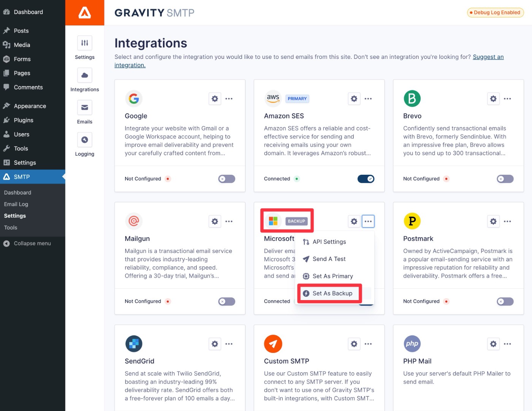The width and height of the screenshot is (532, 411).
Task: Expand SendGrid more options menu
Action: pyautogui.click(x=229, y=344)
